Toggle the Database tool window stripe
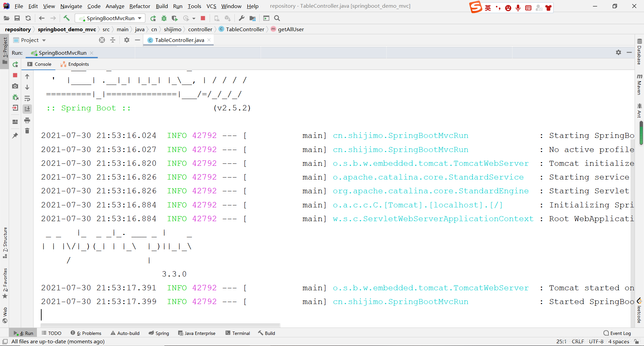644x346 pixels. pyautogui.click(x=639, y=51)
